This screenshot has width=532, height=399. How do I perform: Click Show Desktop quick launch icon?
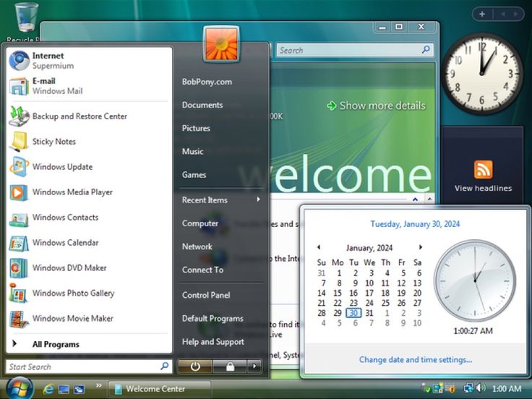click(x=64, y=389)
